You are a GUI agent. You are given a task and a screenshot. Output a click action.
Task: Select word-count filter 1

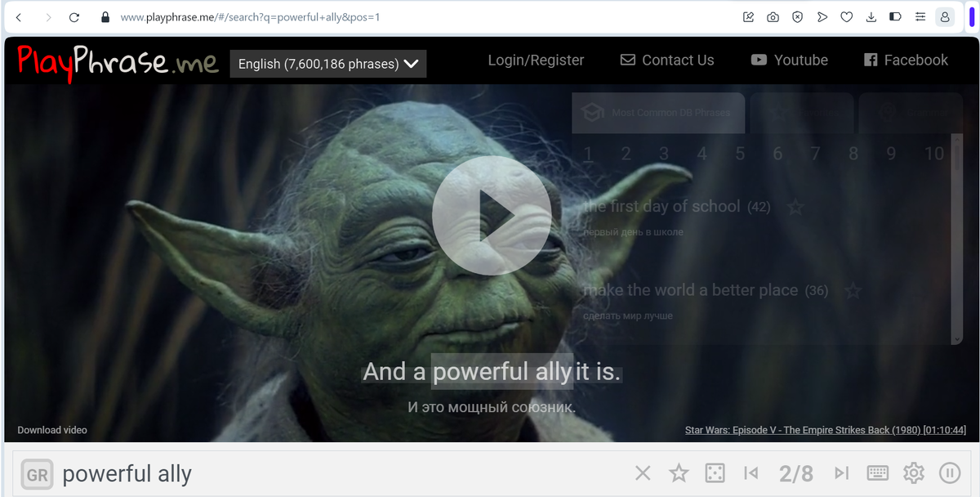coord(588,154)
